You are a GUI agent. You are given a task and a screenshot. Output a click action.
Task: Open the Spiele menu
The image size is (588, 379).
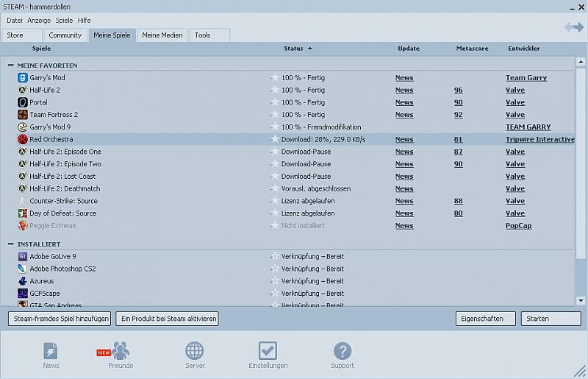pyautogui.click(x=64, y=20)
